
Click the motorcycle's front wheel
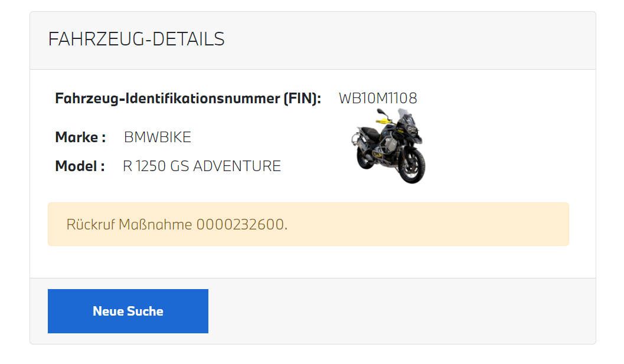pos(411,166)
